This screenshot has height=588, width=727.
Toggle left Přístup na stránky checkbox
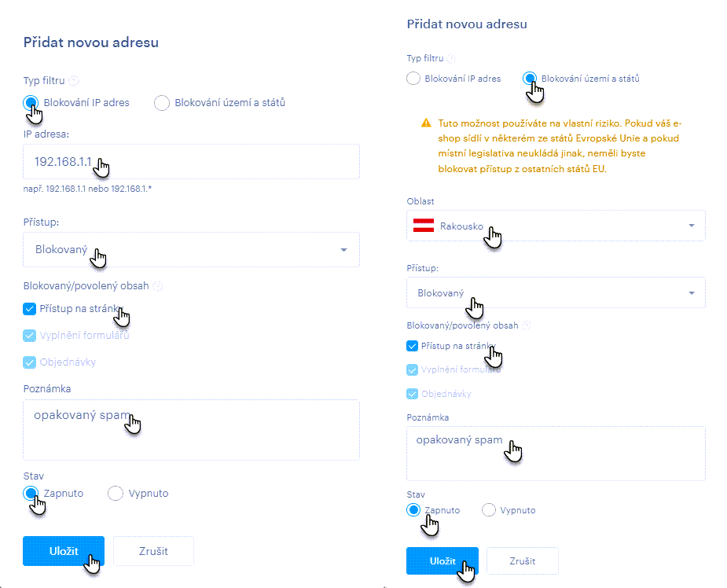coord(29,309)
